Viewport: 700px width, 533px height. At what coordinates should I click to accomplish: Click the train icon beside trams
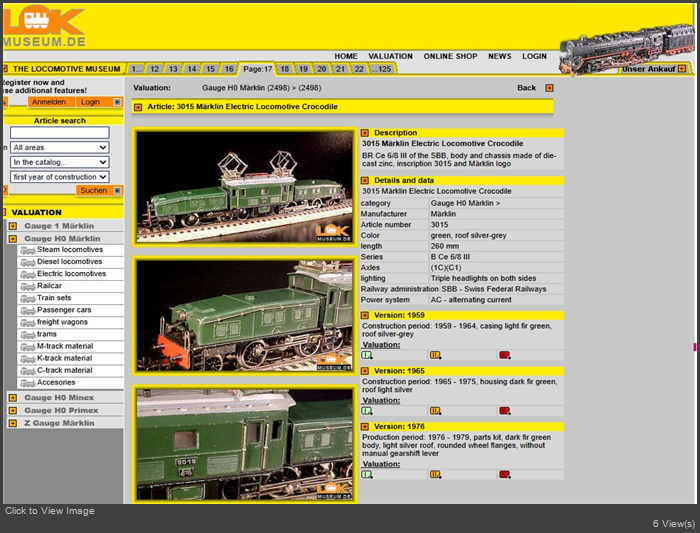point(28,335)
